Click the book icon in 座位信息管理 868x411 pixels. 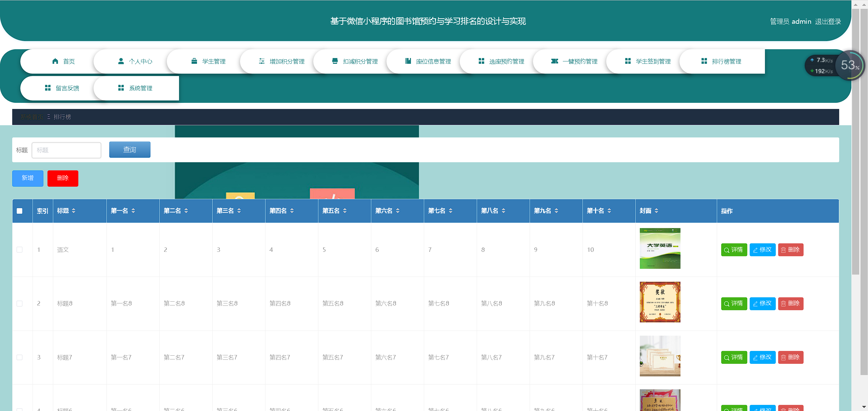[408, 61]
